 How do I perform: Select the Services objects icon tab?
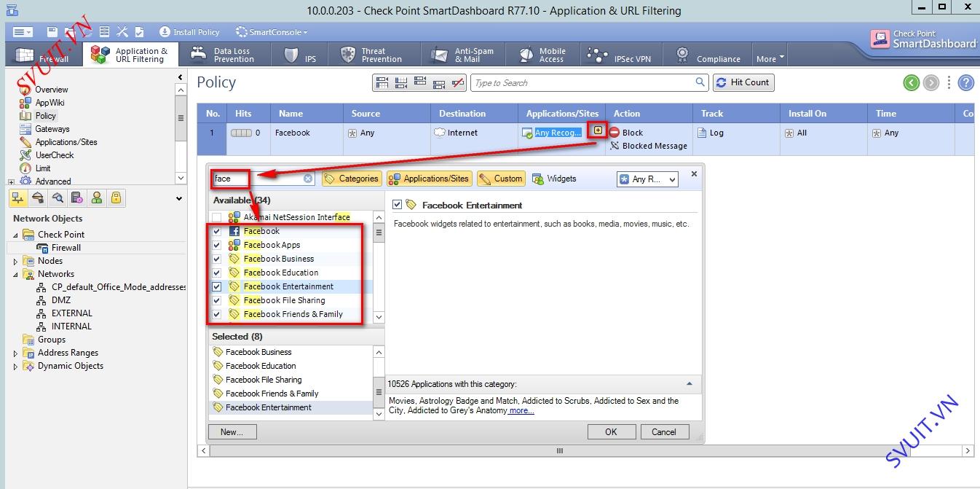click(38, 197)
